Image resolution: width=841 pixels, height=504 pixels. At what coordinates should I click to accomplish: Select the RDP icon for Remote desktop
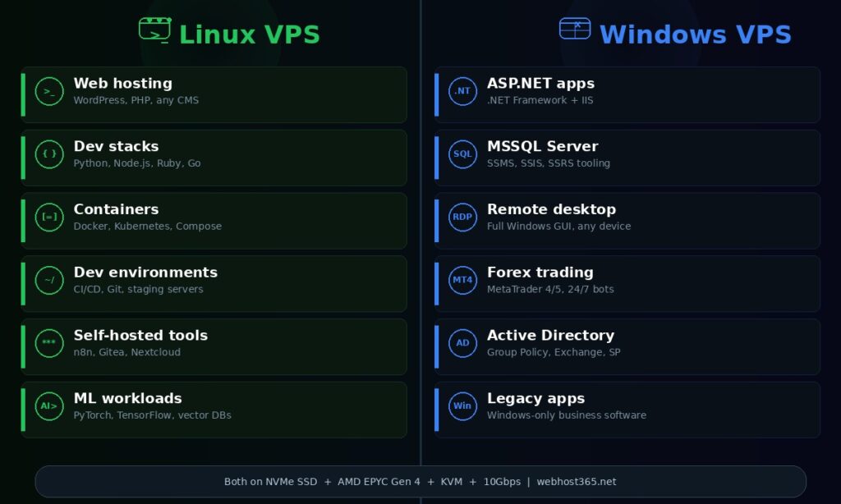tap(462, 217)
